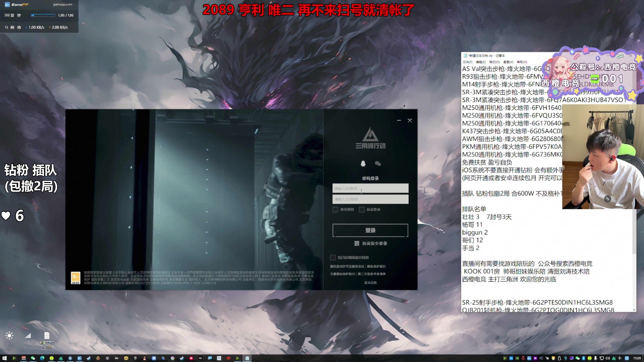Open the 第三方信息共享清单 link
This screenshot has width=644, height=362.
click(372, 274)
